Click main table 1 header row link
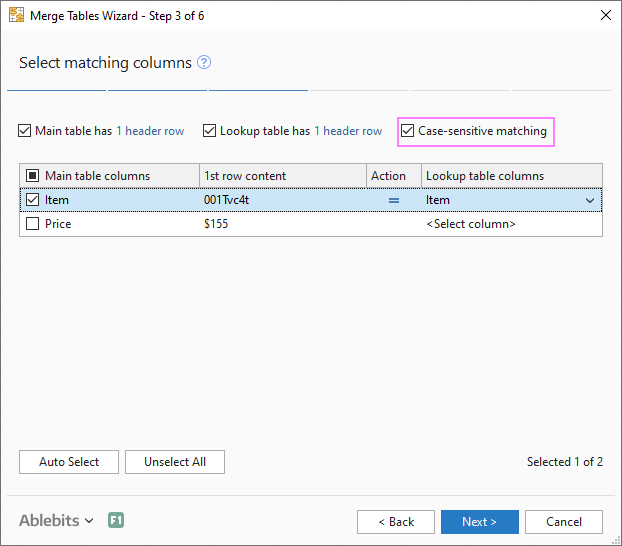622x546 pixels. (150, 131)
